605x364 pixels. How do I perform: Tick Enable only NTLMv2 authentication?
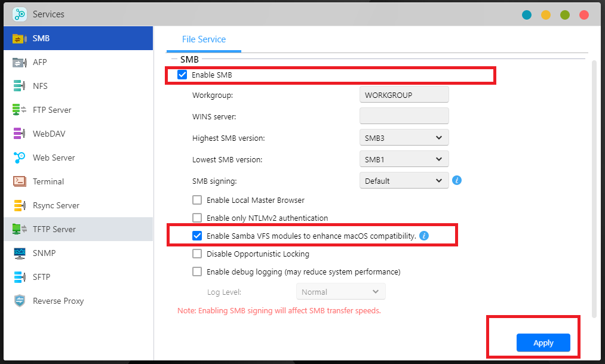coord(197,218)
